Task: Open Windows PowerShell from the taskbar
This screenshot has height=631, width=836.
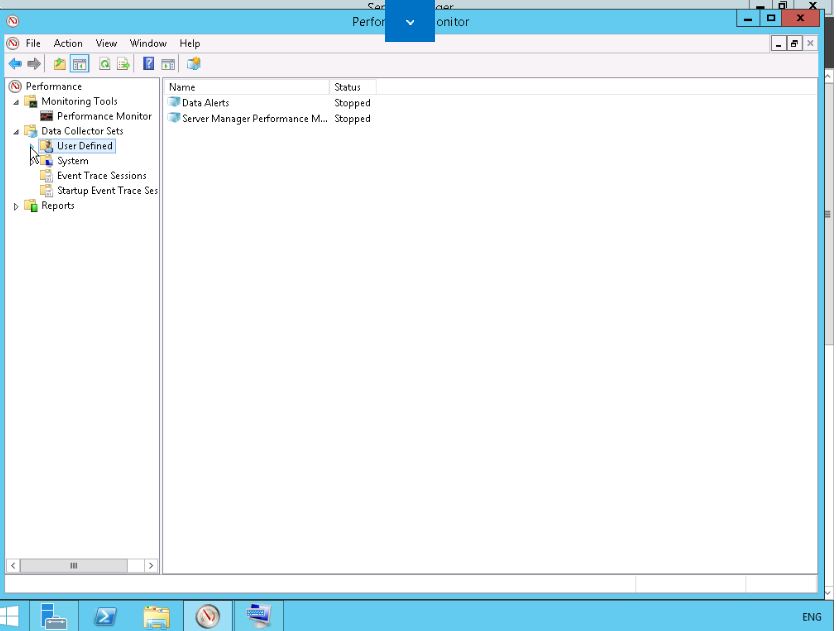Action: [105, 616]
